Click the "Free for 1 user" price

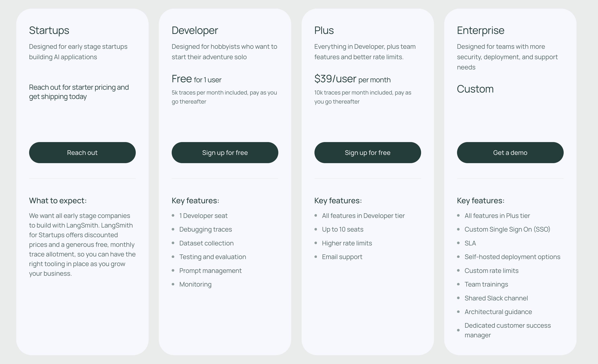click(x=196, y=79)
